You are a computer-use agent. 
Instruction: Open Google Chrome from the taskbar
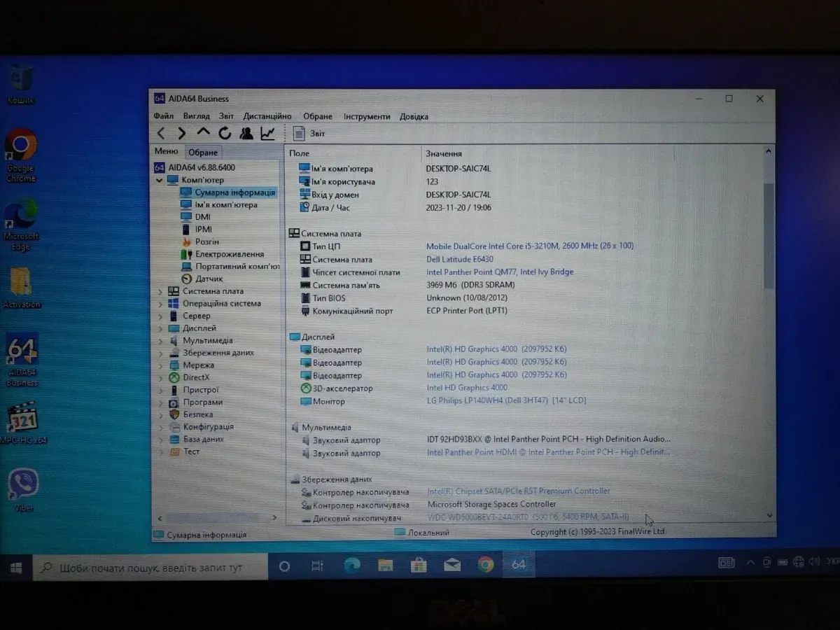485,565
